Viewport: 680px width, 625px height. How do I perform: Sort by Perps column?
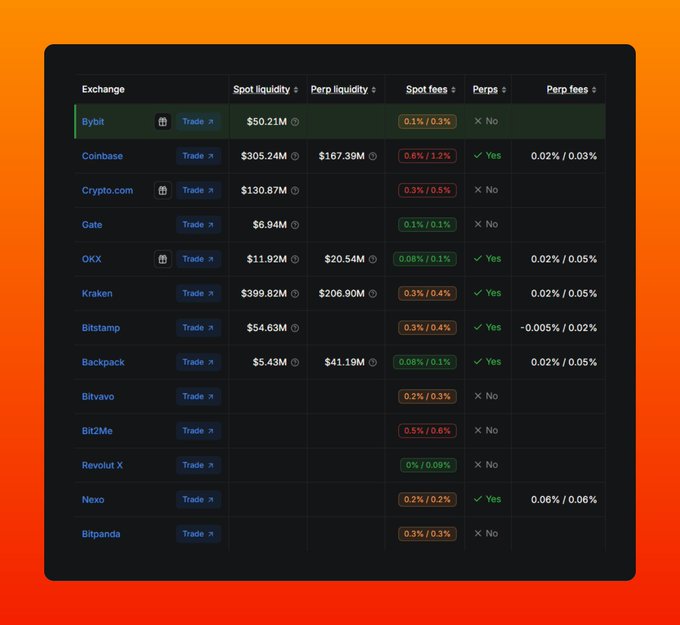pyautogui.click(x=489, y=89)
